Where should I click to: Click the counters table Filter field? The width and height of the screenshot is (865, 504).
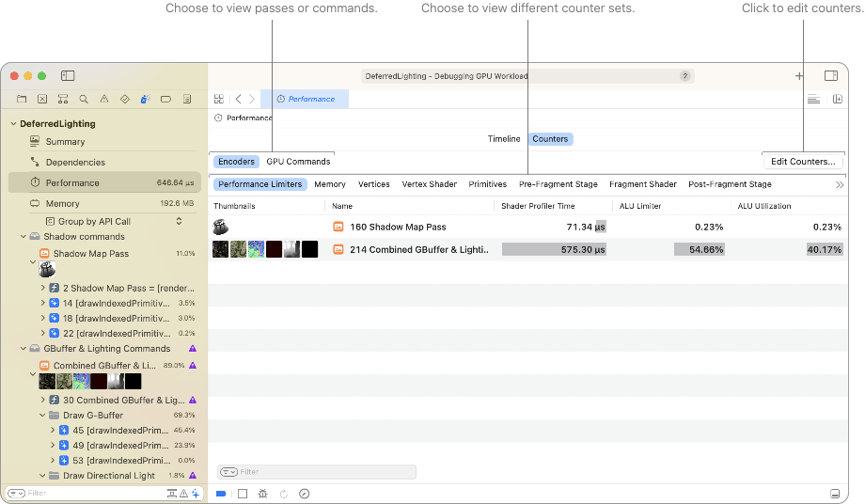tap(317, 472)
